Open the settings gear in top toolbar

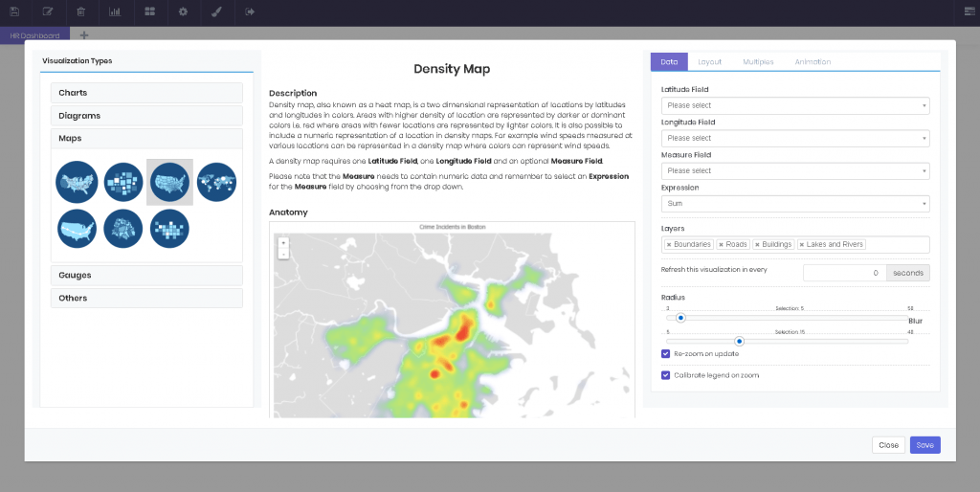[x=183, y=12]
